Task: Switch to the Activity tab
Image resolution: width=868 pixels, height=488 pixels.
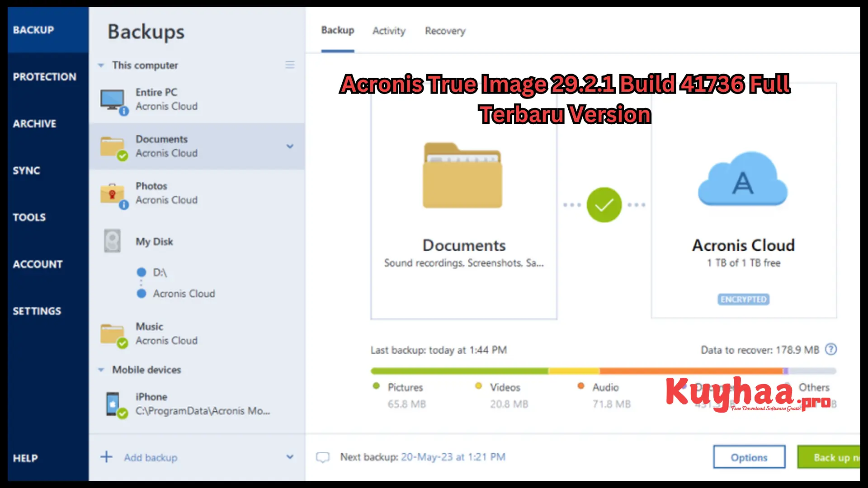Action: click(x=389, y=31)
